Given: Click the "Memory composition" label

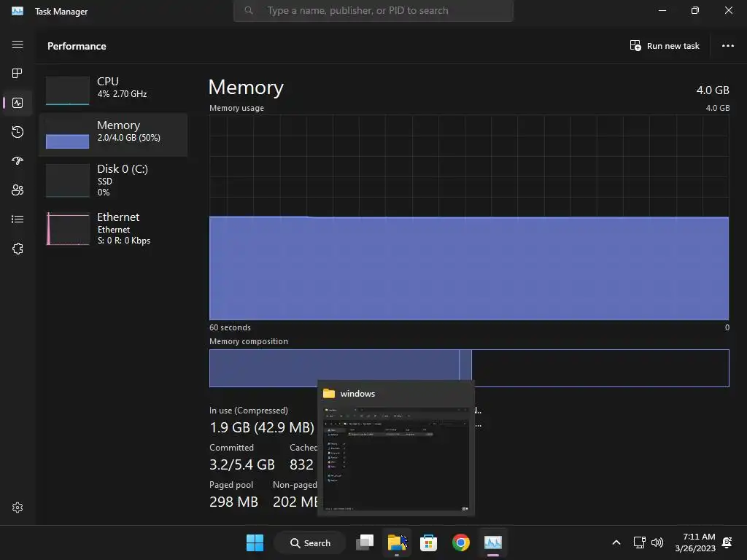Looking at the screenshot, I should tap(249, 341).
